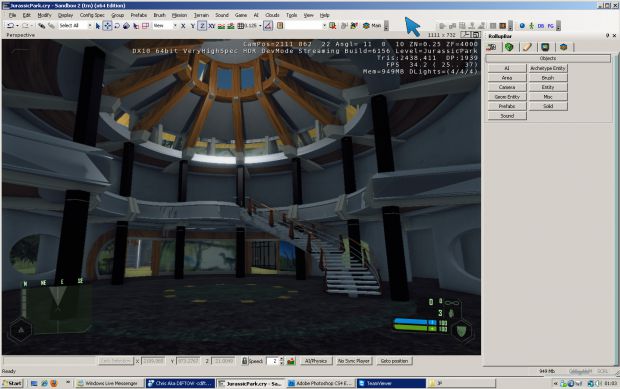620x389 pixels.
Task: Click the Undo arrow icon
Action: tap(10, 26)
